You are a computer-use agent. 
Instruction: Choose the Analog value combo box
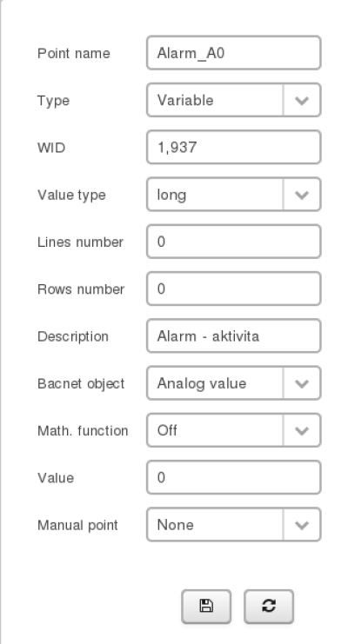234,383
